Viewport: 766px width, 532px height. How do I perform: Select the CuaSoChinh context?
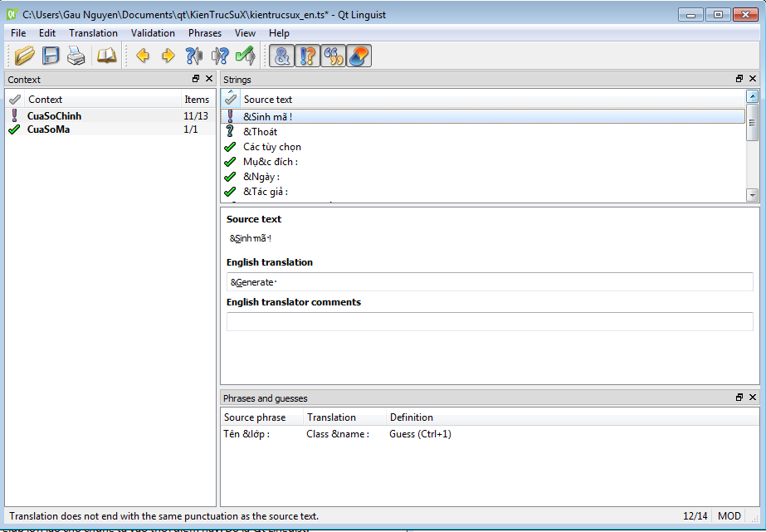tap(54, 116)
